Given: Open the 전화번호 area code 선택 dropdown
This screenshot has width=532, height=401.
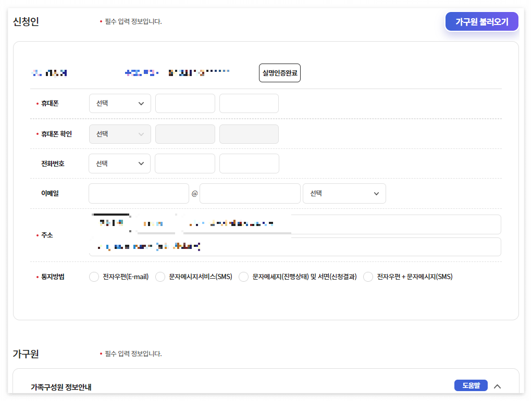Looking at the screenshot, I should coord(119,164).
